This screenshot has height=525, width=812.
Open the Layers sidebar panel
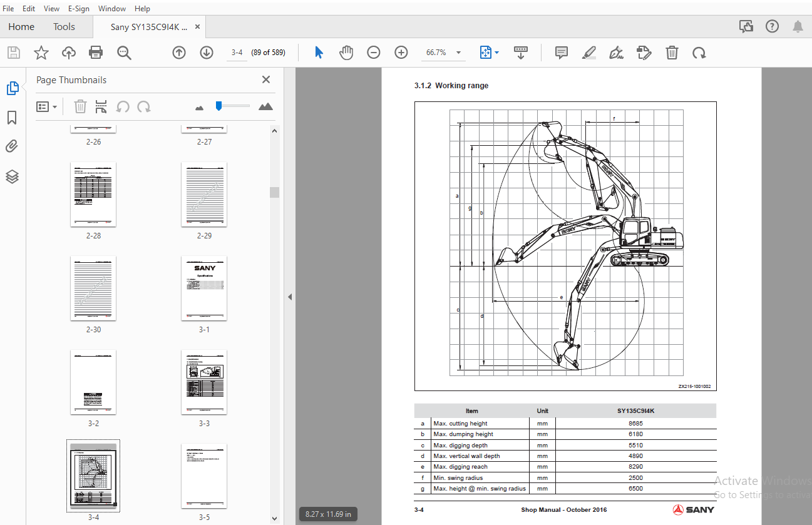click(13, 176)
